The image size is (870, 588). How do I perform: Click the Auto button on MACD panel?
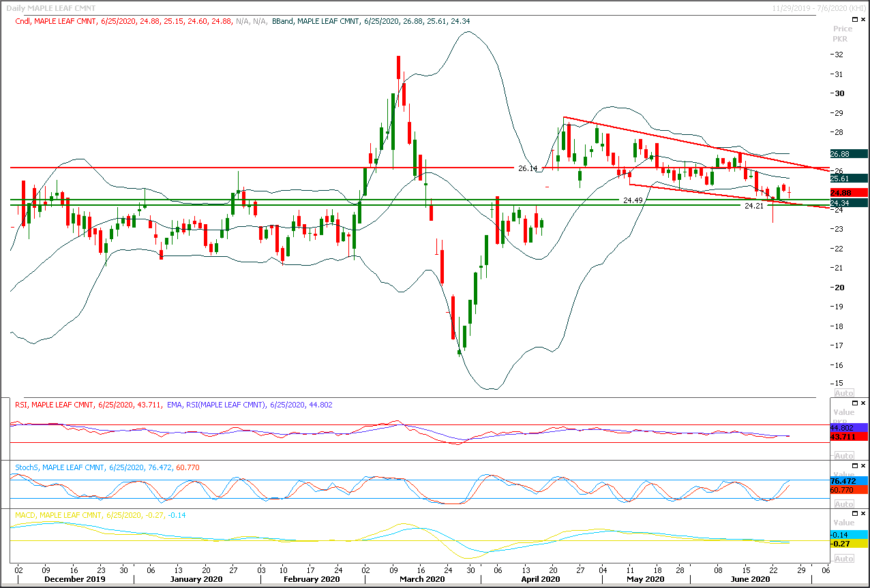pyautogui.click(x=844, y=559)
